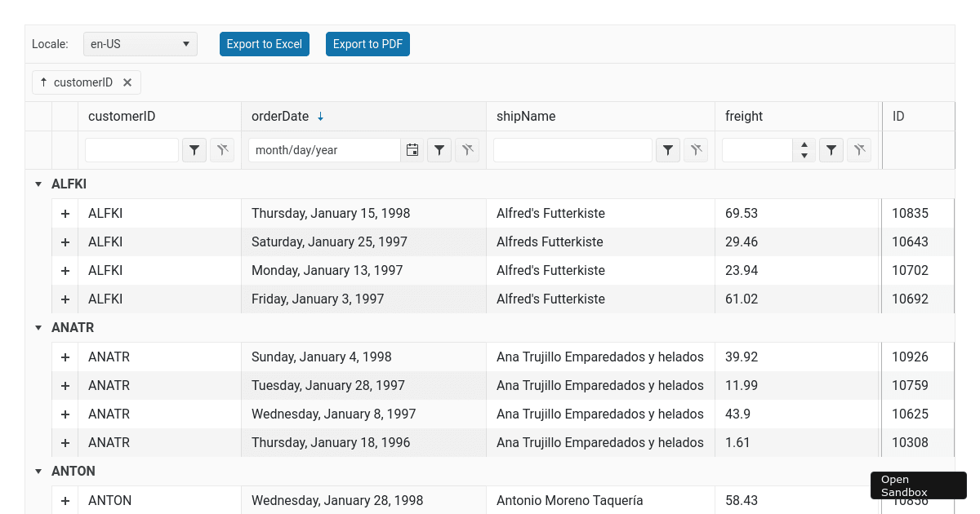The width and height of the screenshot is (980, 514).
Task: Collapse the ALFKI group
Action: (38, 184)
